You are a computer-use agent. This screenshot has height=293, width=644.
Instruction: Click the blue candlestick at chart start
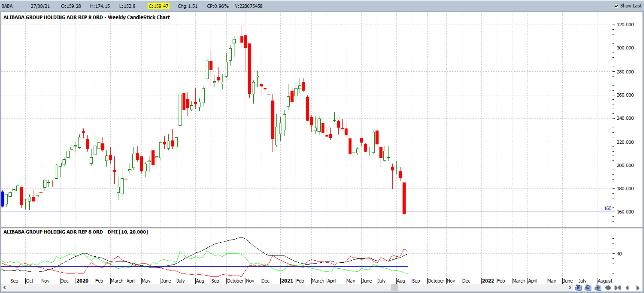(3, 199)
